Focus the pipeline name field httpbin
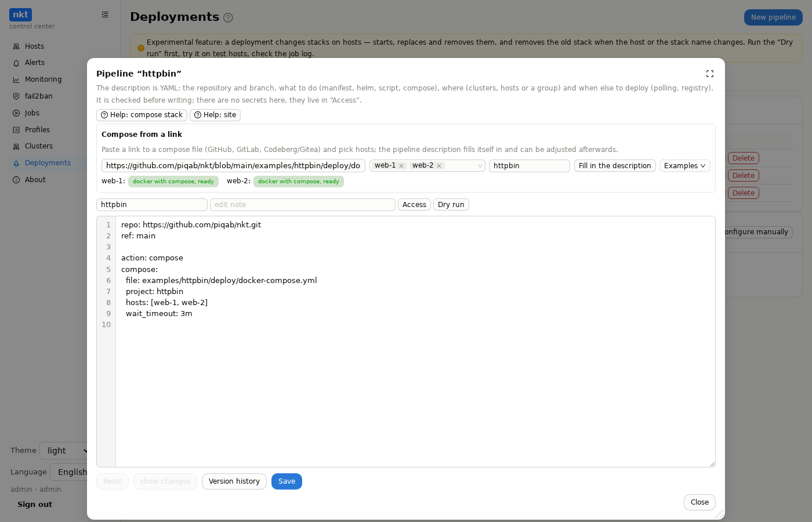 [x=152, y=205]
